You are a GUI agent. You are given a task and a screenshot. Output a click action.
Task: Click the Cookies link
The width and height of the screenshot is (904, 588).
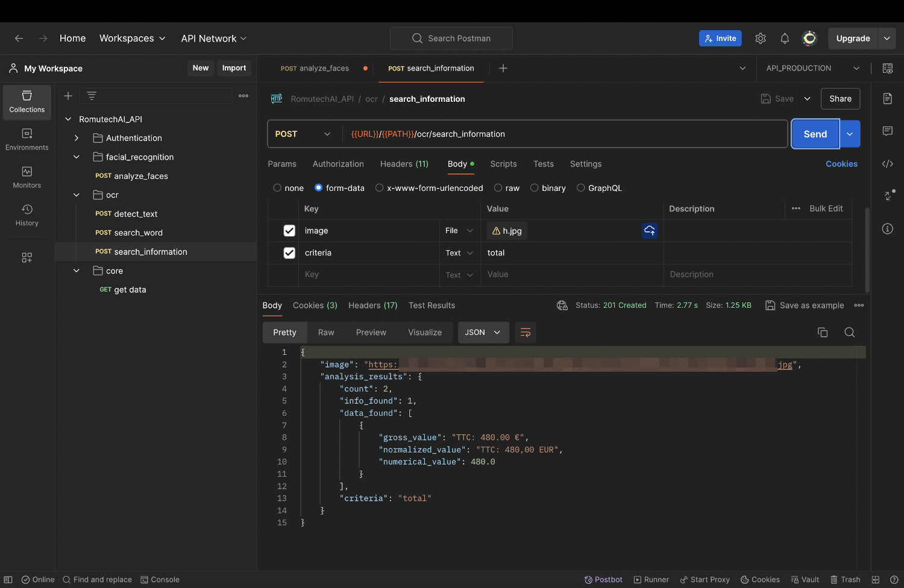(841, 164)
